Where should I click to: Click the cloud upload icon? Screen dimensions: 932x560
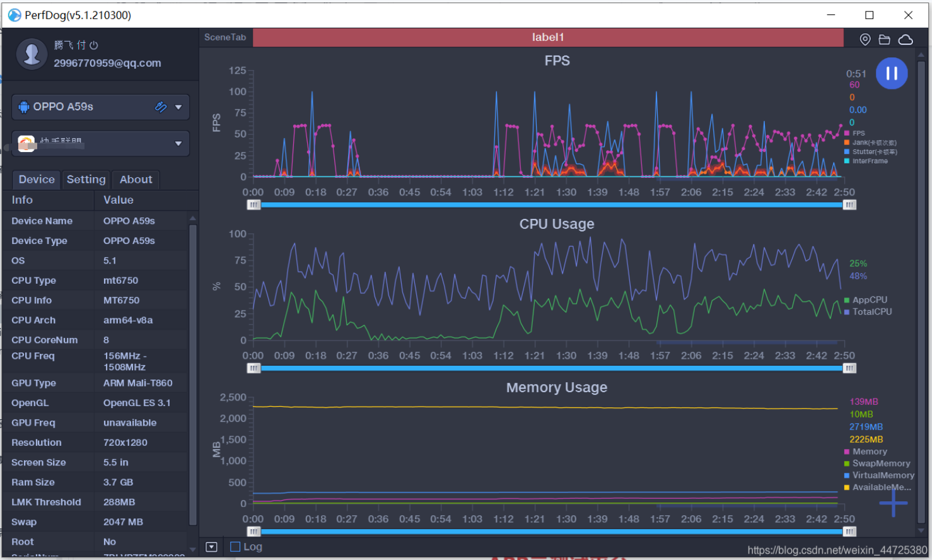coord(906,40)
